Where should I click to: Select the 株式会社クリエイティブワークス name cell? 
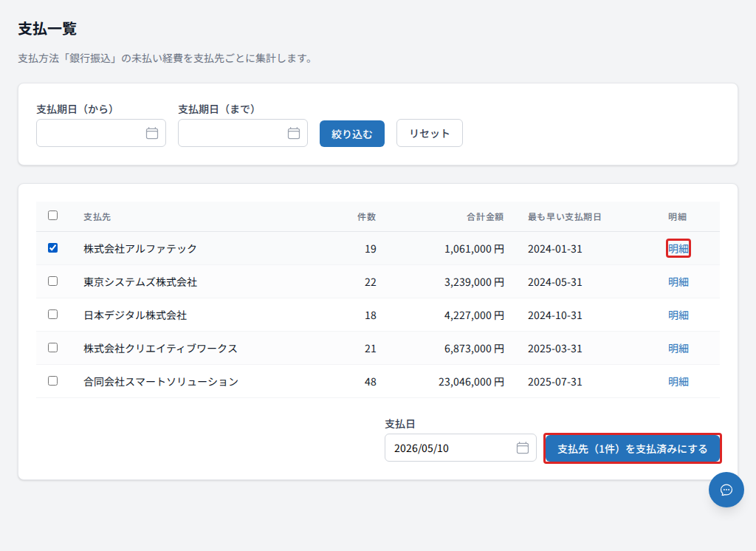click(x=160, y=349)
